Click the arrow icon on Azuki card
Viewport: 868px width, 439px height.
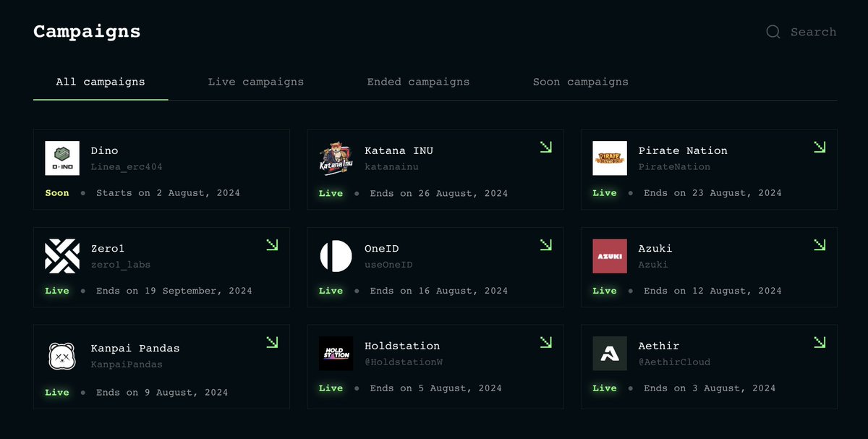pyautogui.click(x=820, y=244)
